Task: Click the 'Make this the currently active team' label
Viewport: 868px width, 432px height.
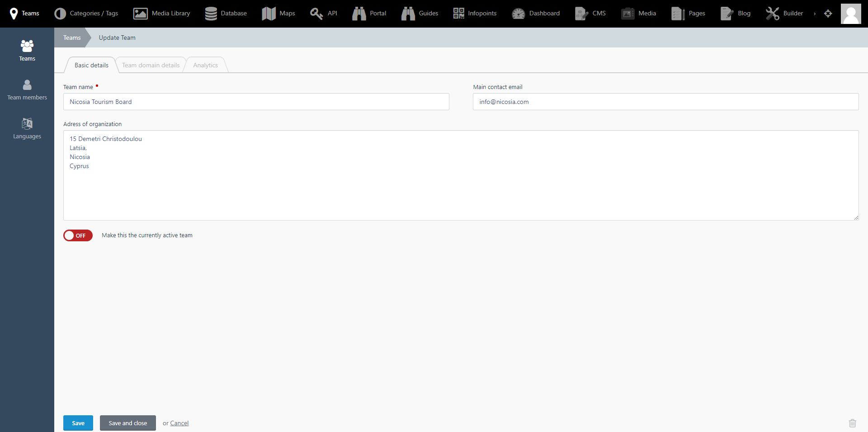Action: pos(147,235)
